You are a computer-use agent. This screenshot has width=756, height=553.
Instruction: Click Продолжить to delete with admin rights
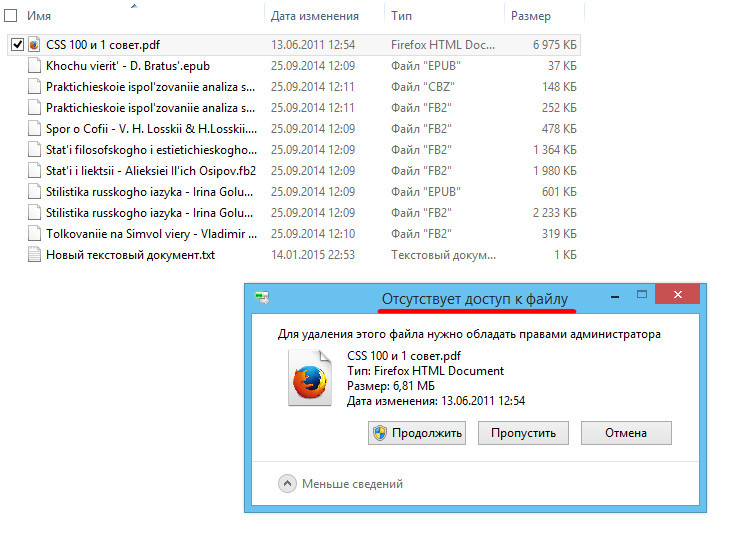[417, 433]
